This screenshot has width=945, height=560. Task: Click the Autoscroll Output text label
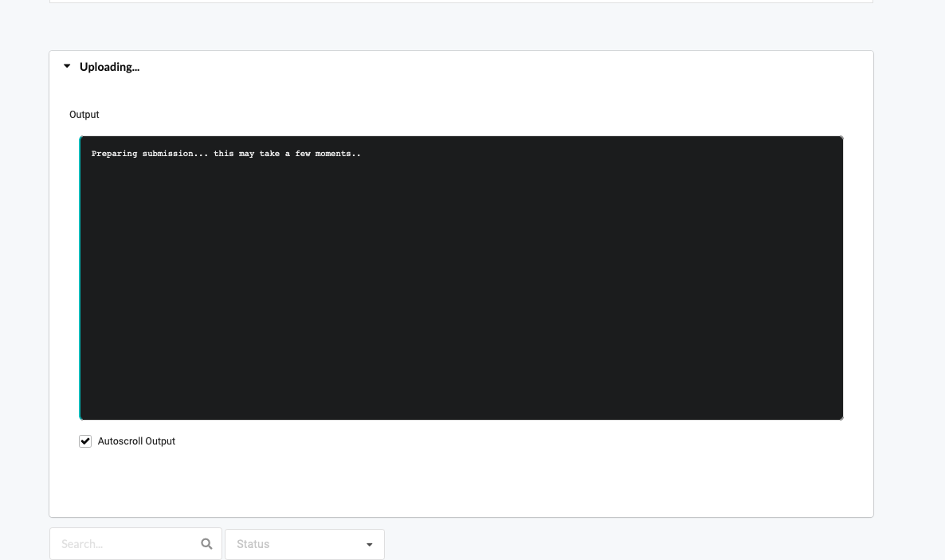[x=136, y=441]
